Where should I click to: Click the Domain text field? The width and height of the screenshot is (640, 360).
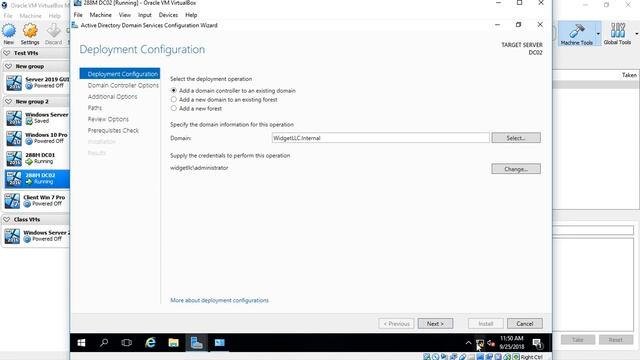[380, 138]
